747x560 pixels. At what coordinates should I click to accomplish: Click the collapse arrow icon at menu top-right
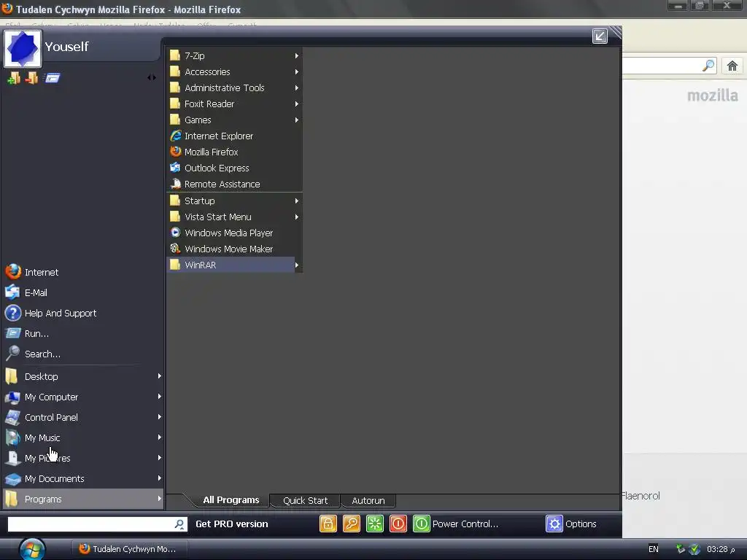pyautogui.click(x=600, y=36)
